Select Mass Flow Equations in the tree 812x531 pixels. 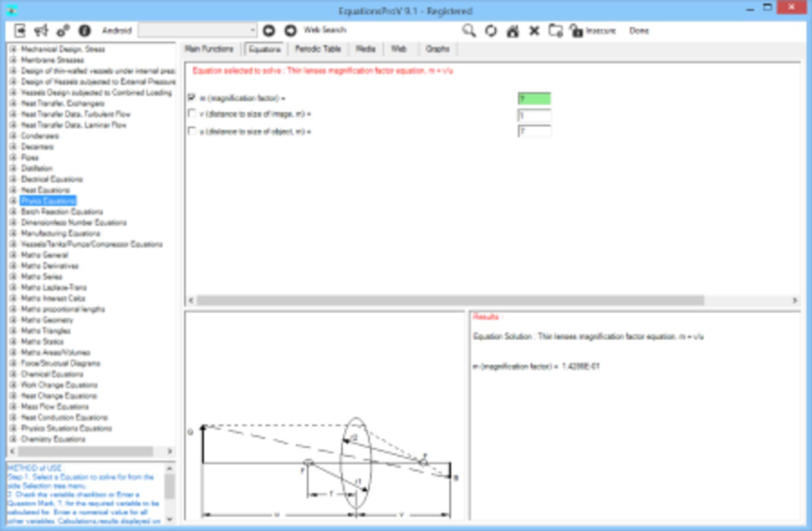pyautogui.click(x=54, y=406)
